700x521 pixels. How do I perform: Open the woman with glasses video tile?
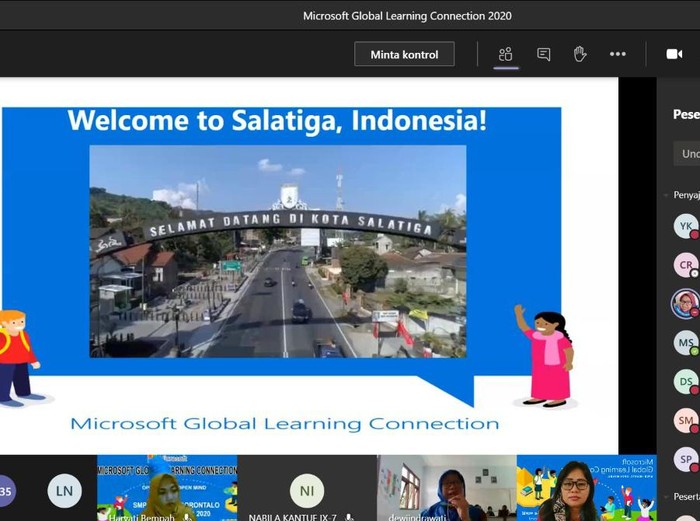tap(587, 488)
